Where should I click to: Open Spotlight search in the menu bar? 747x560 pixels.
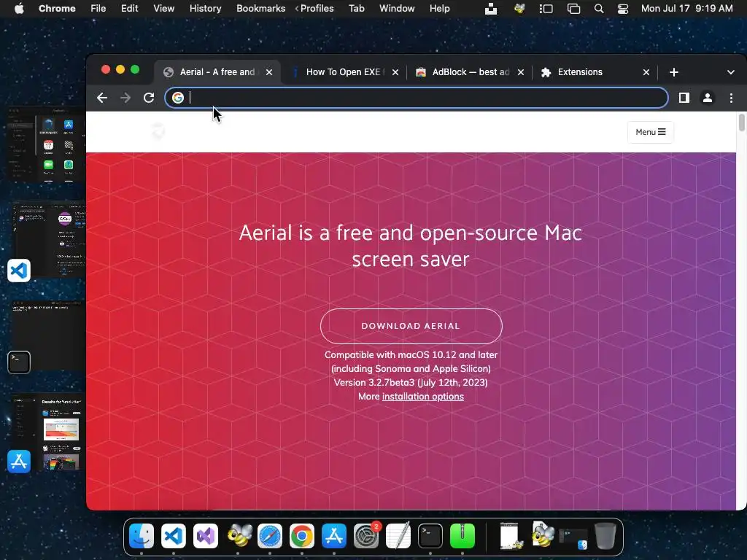tap(599, 9)
